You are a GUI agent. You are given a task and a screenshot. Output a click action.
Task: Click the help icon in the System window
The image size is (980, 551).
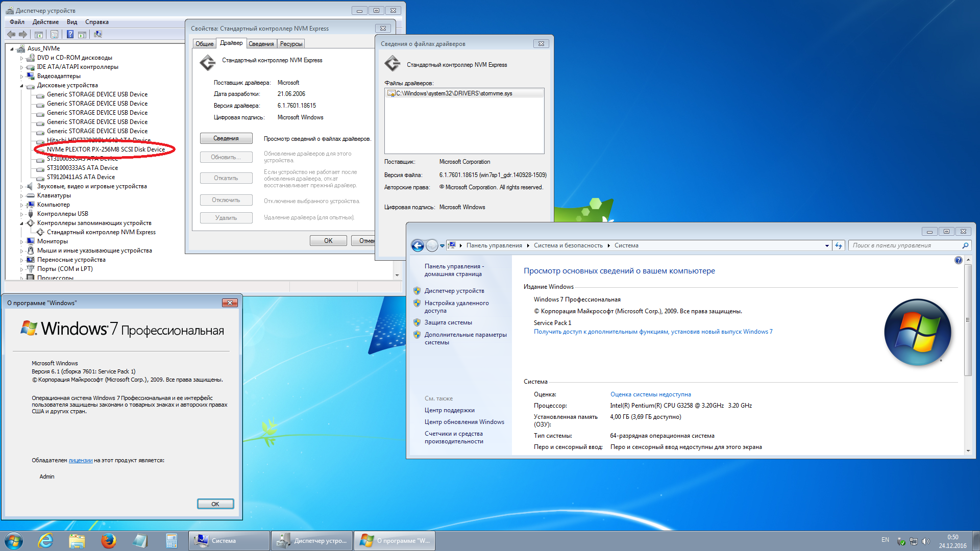(x=958, y=260)
